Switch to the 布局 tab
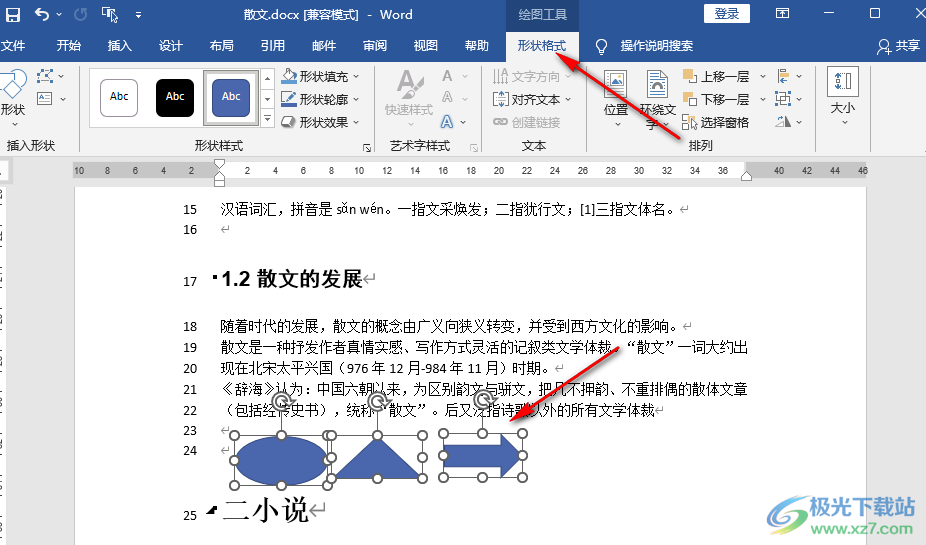The image size is (926, 545). (221, 45)
